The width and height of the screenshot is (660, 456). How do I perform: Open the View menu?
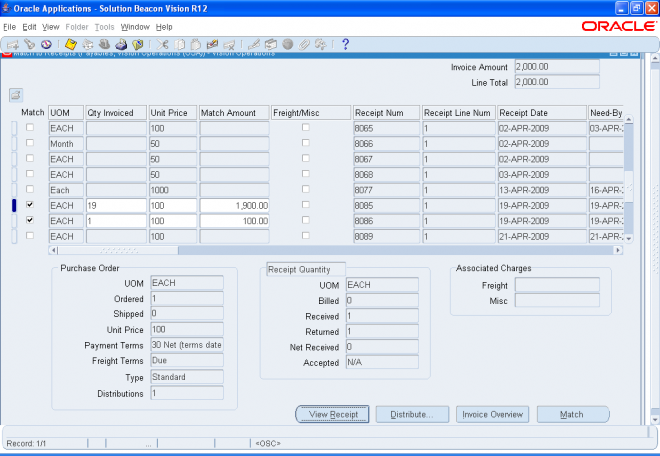pos(51,27)
